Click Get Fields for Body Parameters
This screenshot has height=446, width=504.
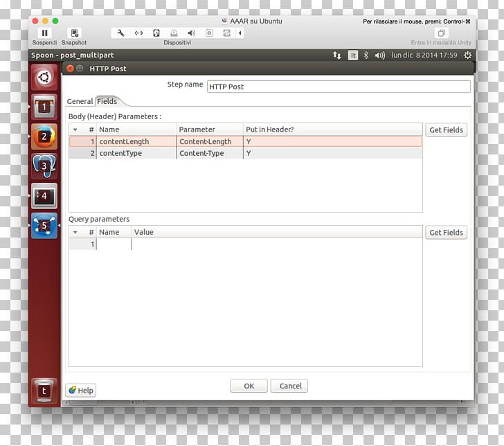point(446,130)
